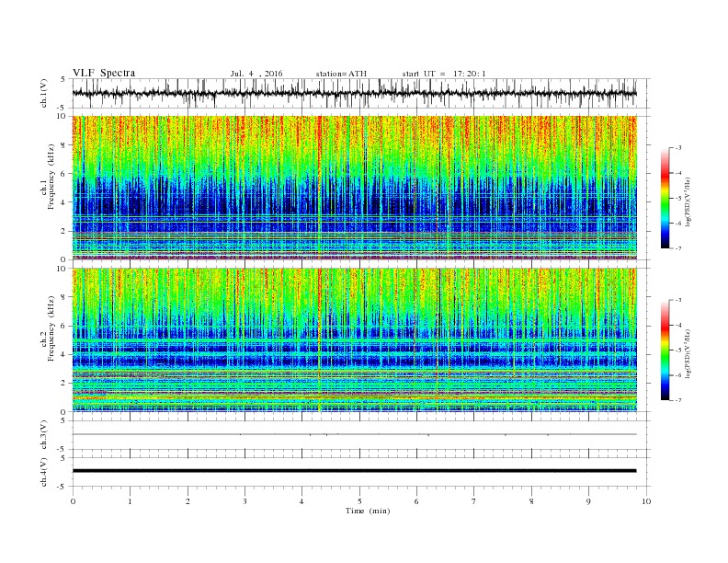Click the time axis tick label "6"

point(416,501)
